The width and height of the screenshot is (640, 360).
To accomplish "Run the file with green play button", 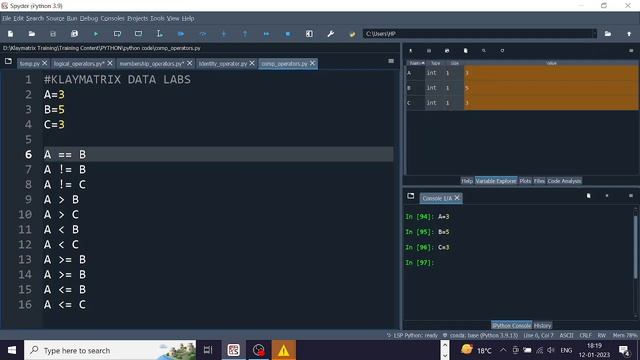I will click(x=96, y=34).
